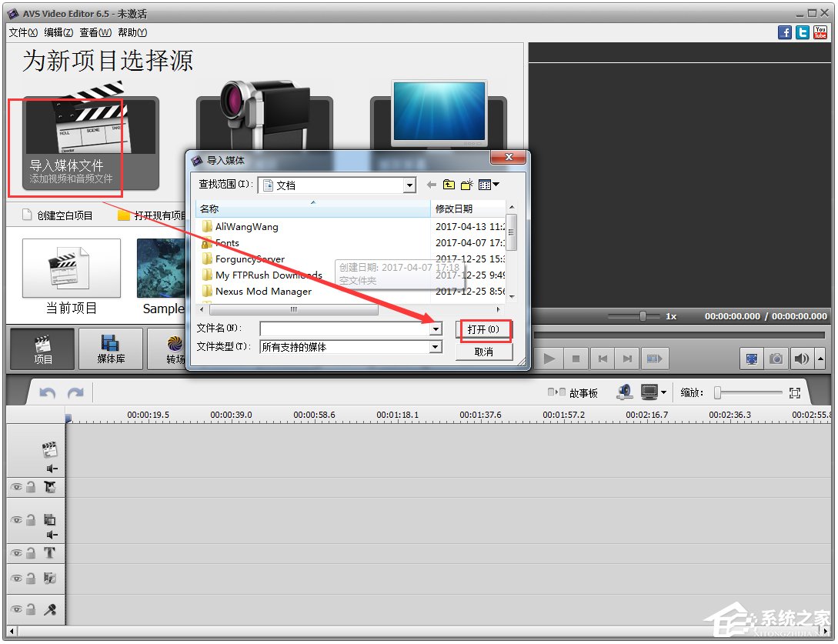Click 打开 button in dialog
This screenshot has width=838, height=644.
[x=484, y=330]
